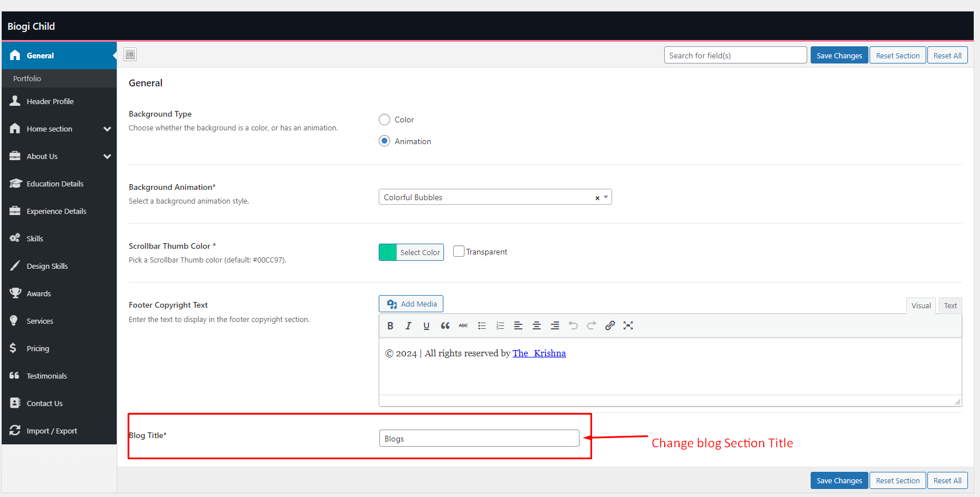Click the insert link icon

[610, 325]
